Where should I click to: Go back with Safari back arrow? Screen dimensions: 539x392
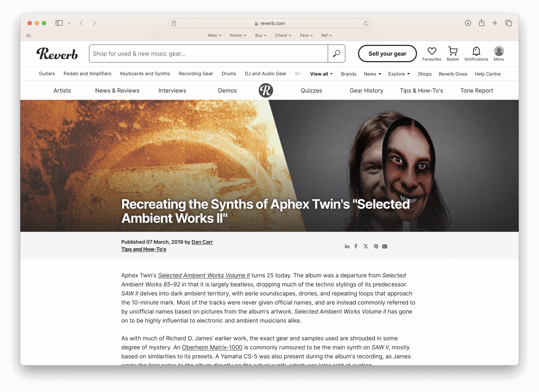[x=81, y=23]
